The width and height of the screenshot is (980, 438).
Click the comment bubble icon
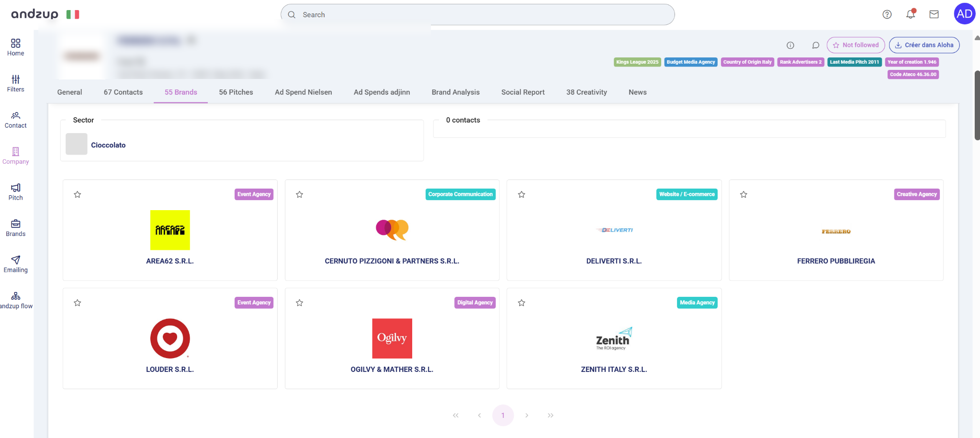815,45
